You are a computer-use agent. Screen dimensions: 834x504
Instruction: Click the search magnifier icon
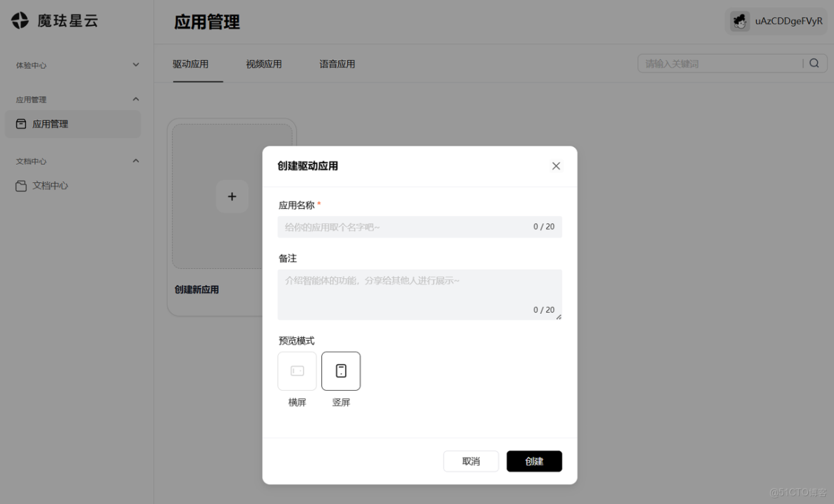[x=814, y=63]
